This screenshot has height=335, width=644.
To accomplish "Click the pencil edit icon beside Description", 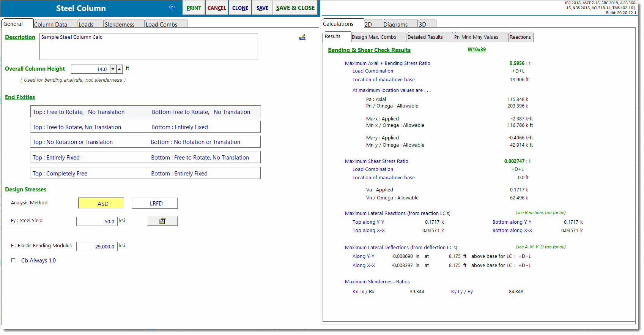I will pyautogui.click(x=302, y=37).
